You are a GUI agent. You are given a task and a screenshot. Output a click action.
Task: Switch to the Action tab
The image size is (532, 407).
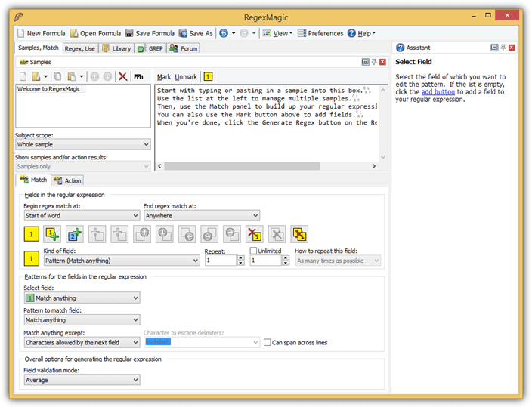67,180
